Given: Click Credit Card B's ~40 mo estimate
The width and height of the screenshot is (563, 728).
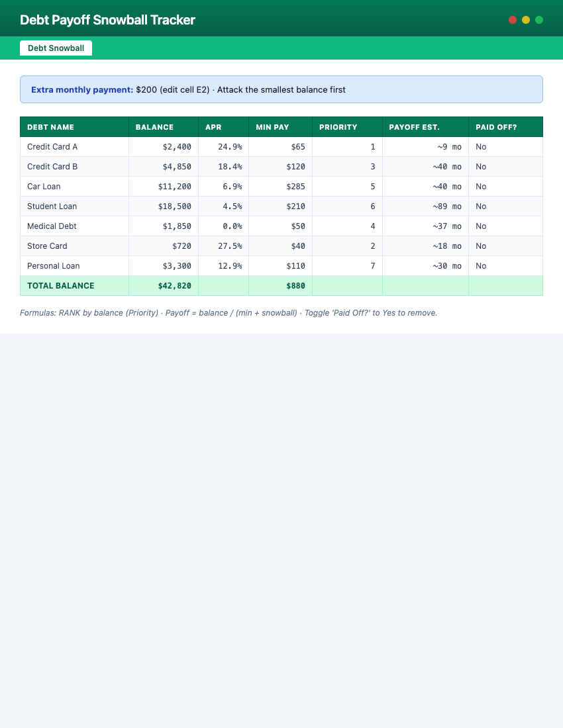Looking at the screenshot, I should click(x=425, y=167).
